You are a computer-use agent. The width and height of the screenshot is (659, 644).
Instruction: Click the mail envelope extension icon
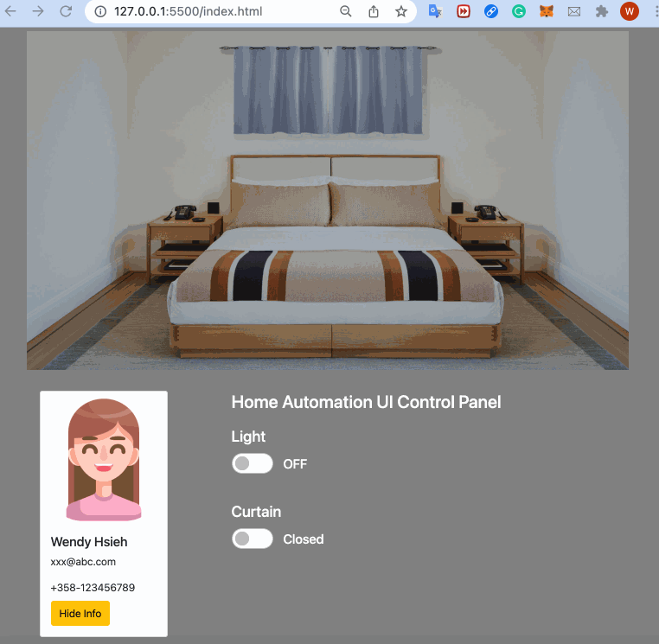point(574,12)
